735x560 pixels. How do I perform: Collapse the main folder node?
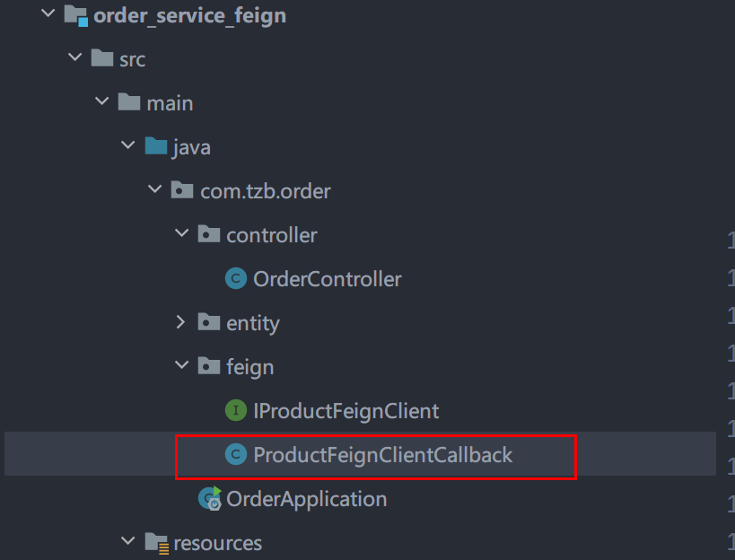tap(101, 103)
